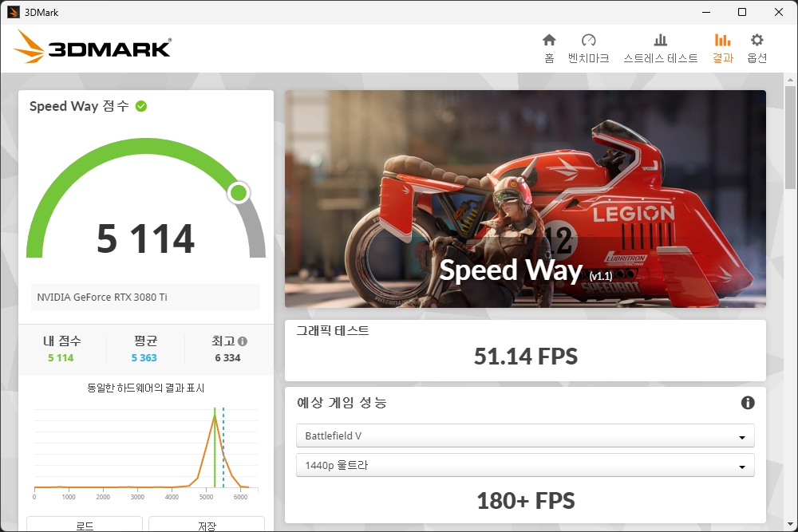The height and width of the screenshot is (532, 798).
Task: Select the 스트레스 테스트 menu label
Action: click(661, 58)
